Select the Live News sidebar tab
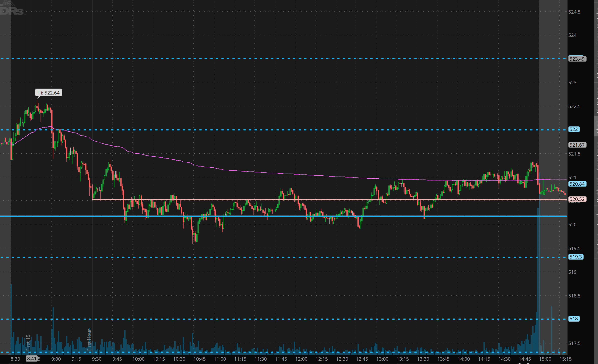The width and height of the screenshot is (598, 364). tap(596, 244)
